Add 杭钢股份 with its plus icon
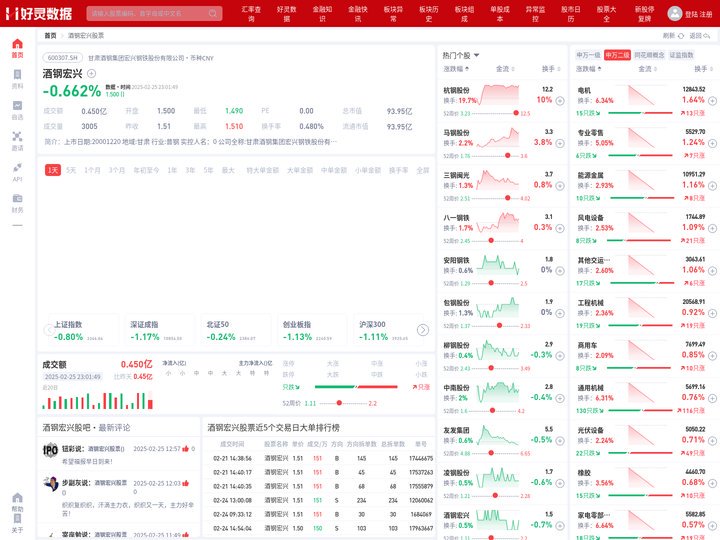 (x=560, y=101)
